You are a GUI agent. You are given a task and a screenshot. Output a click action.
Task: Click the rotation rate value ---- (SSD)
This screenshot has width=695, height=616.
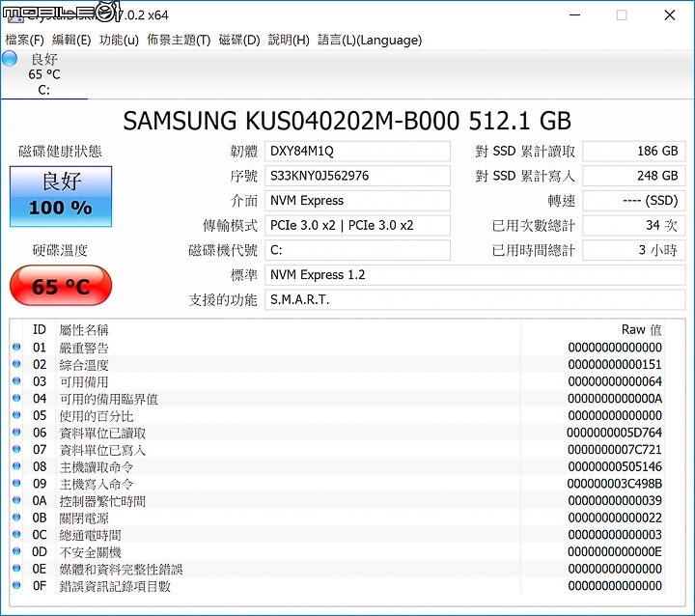634,201
